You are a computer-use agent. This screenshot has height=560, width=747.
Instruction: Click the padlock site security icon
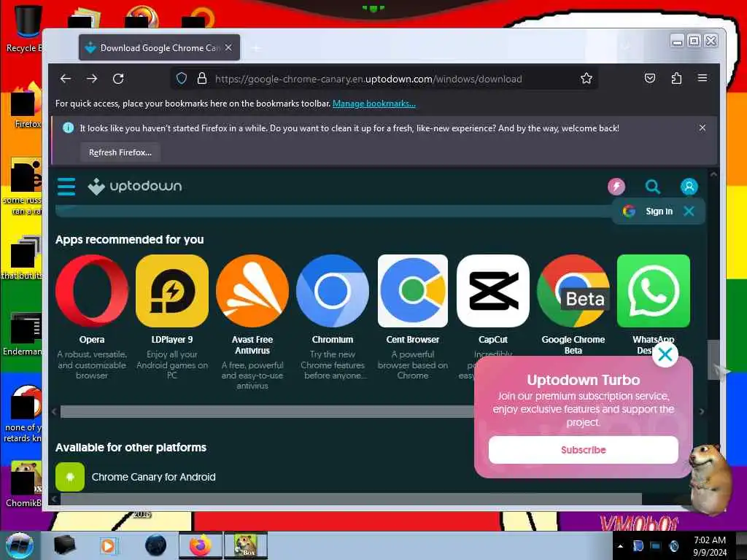point(202,79)
